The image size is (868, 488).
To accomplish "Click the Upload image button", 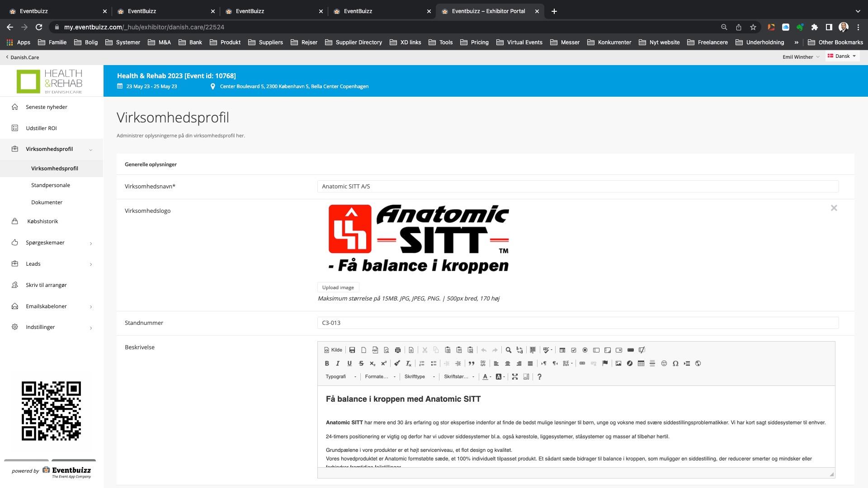I will 338,287.
